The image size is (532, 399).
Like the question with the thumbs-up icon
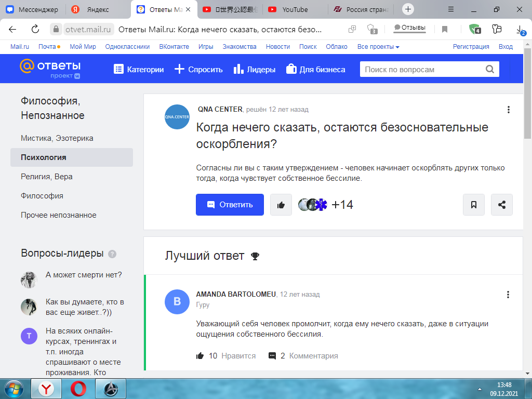coord(281,205)
